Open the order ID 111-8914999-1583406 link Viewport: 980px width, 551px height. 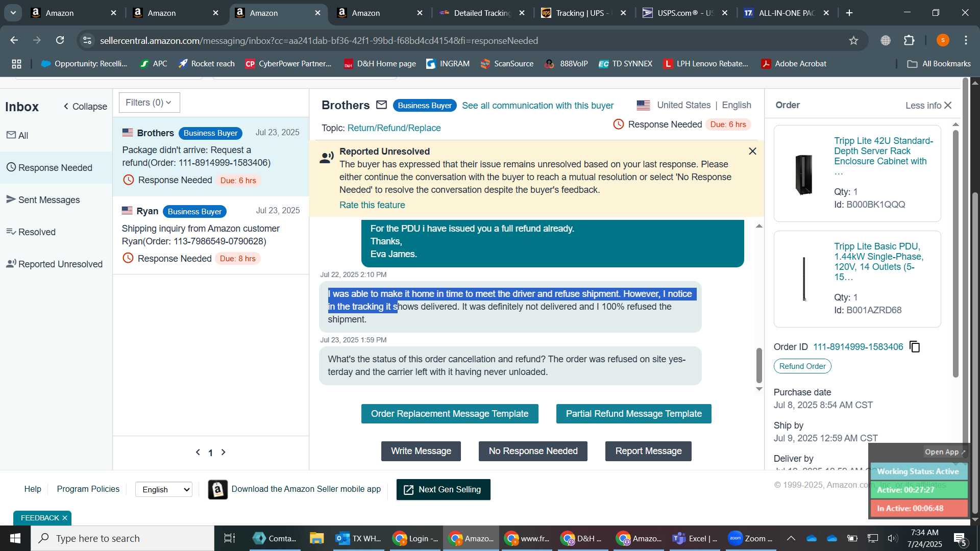[858, 347]
